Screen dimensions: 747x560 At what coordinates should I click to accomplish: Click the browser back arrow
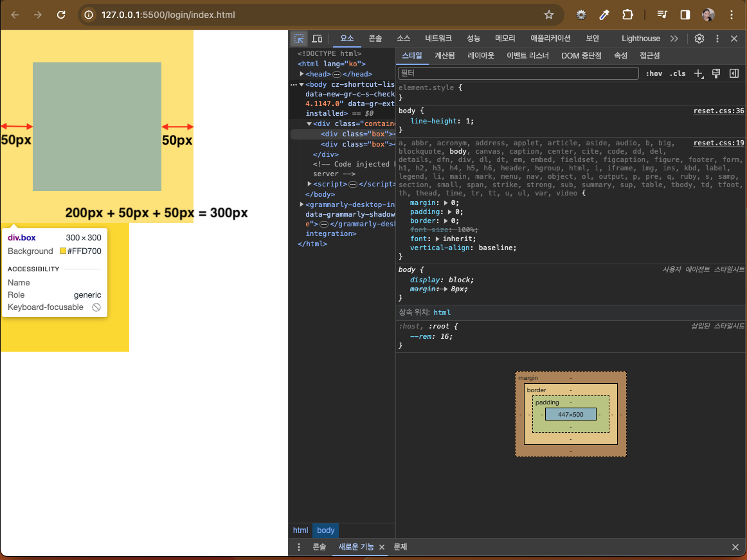pyautogui.click(x=15, y=15)
